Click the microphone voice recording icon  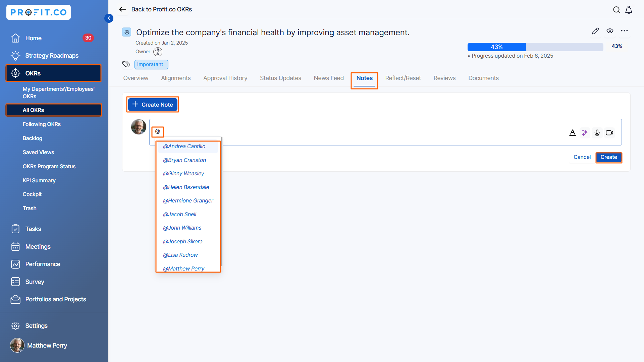[597, 133]
